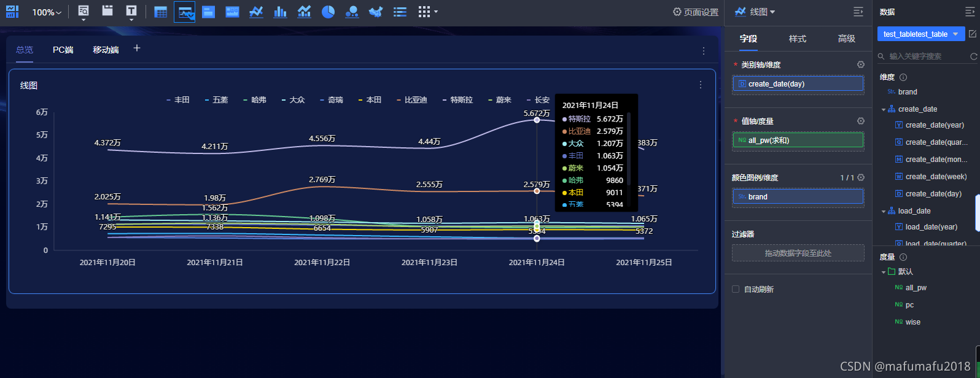Click the 2021年11月24日 data point on top line
Viewport: 980px width, 378px height.
537,120
